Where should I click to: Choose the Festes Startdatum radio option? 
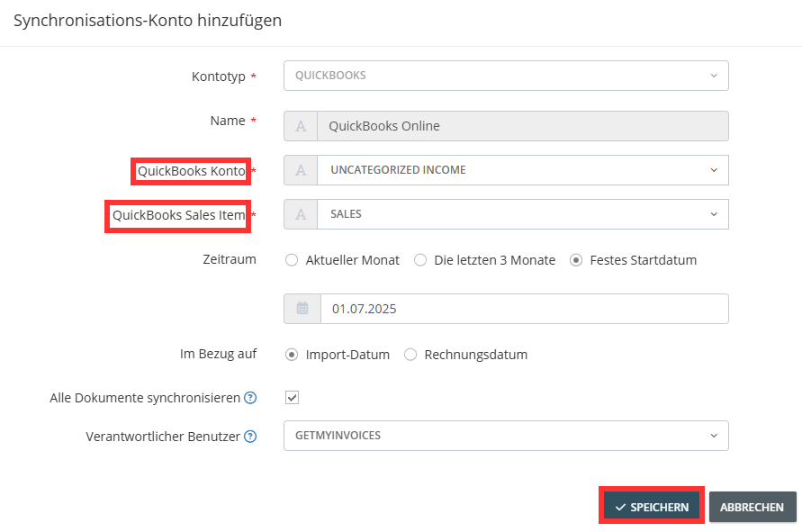(x=576, y=260)
